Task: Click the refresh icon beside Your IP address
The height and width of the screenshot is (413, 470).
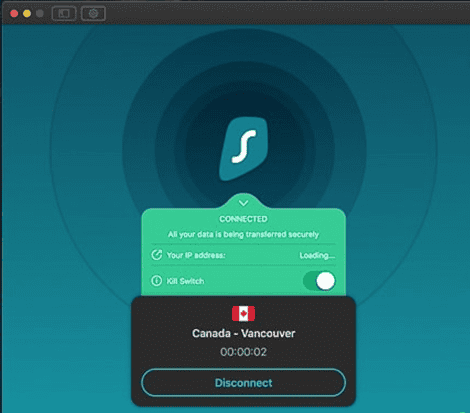Action: click(x=156, y=255)
